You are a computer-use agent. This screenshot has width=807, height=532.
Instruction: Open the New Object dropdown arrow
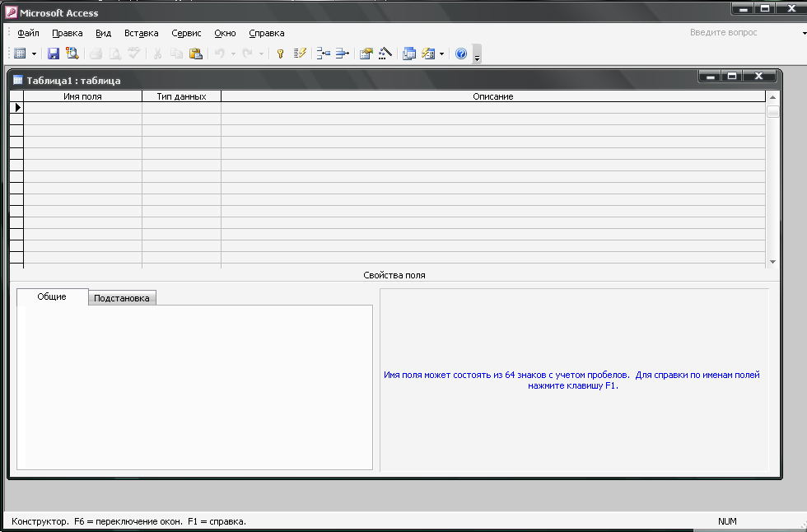coord(441,54)
